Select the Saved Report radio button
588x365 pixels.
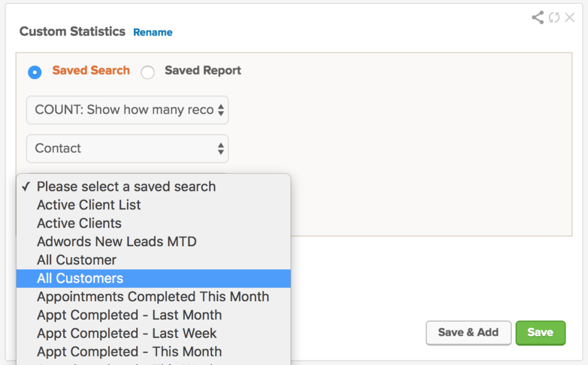[x=148, y=72]
